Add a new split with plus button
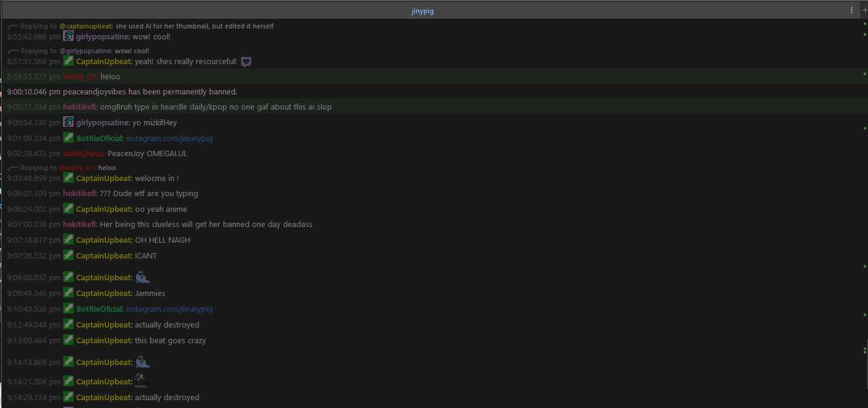This screenshot has height=408, width=868. (x=864, y=10)
